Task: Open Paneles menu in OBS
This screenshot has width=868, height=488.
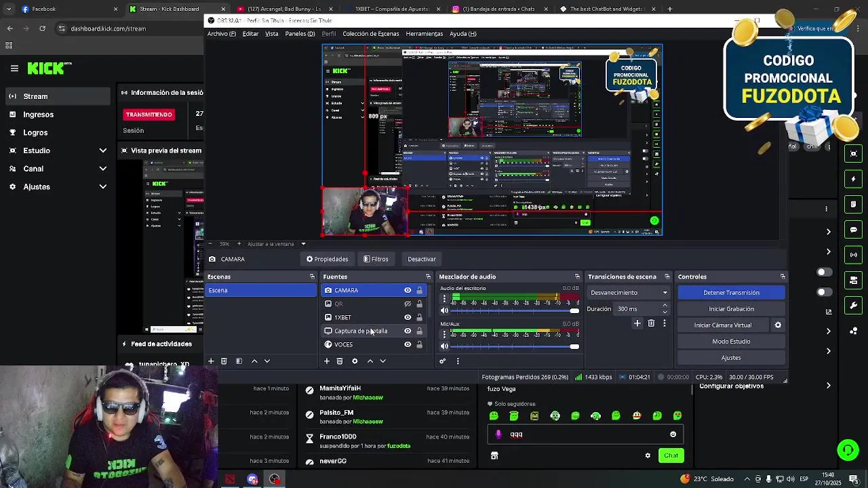Action: coord(300,34)
